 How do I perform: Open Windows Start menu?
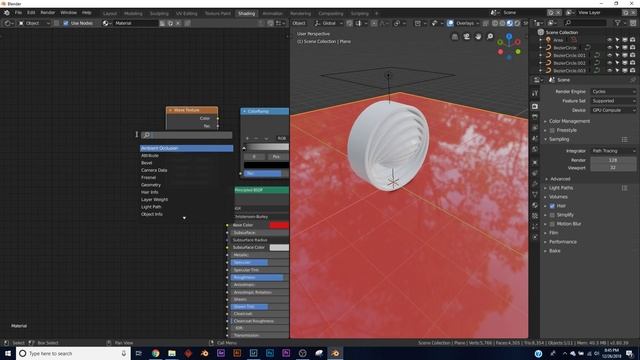pos(8,353)
